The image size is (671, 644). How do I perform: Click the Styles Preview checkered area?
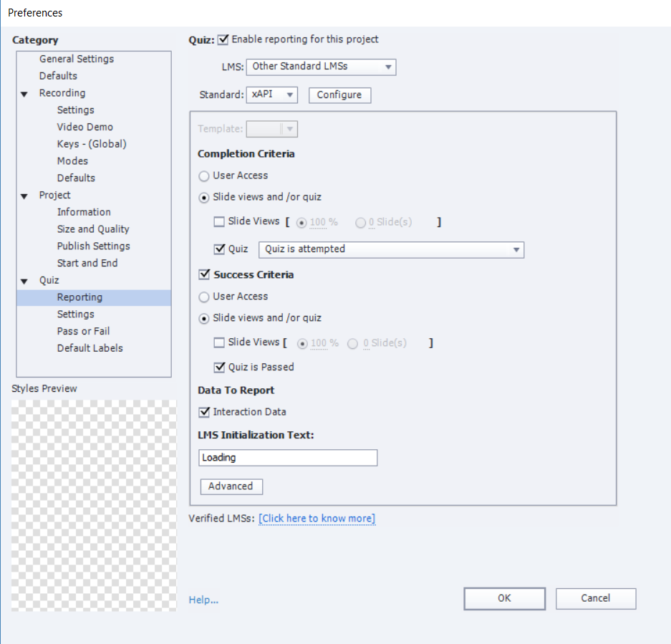tap(94, 505)
